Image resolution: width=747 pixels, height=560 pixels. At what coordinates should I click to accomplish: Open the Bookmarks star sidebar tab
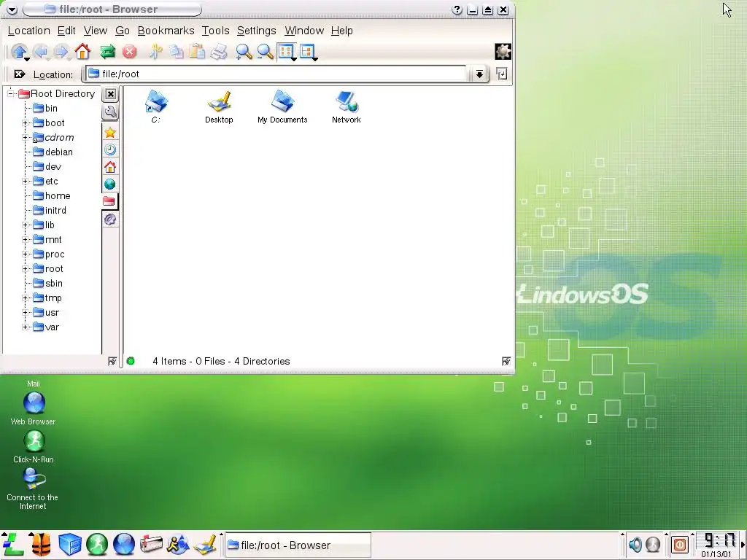[110, 133]
